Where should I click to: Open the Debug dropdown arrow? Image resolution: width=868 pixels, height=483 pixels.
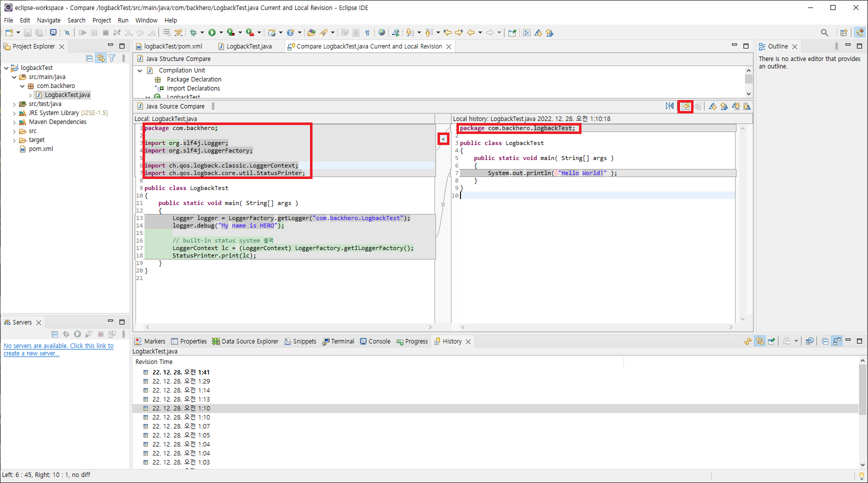point(202,33)
